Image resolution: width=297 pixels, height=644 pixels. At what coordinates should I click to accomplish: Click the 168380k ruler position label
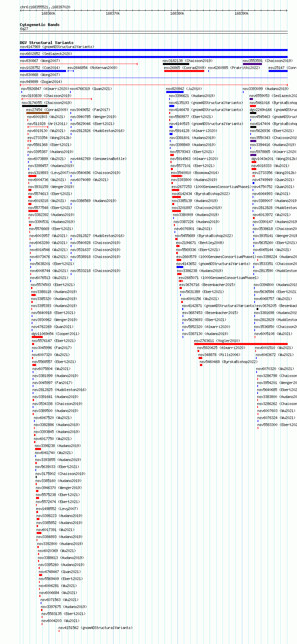click(177, 13)
